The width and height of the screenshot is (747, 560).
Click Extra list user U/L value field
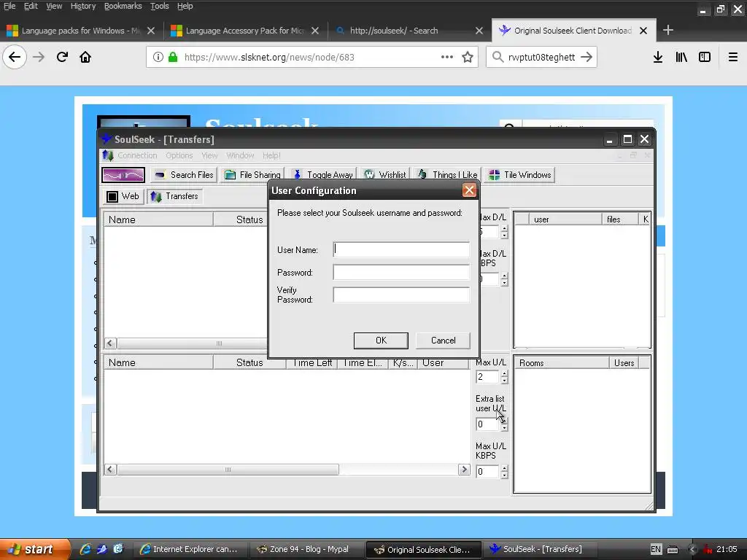[487, 424]
